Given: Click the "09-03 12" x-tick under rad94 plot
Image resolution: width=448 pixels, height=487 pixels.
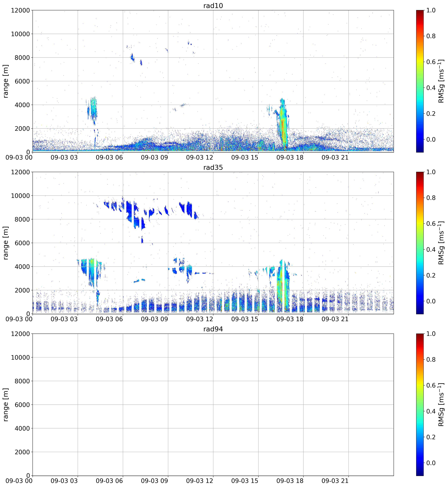Looking at the screenshot, I should [200, 481].
